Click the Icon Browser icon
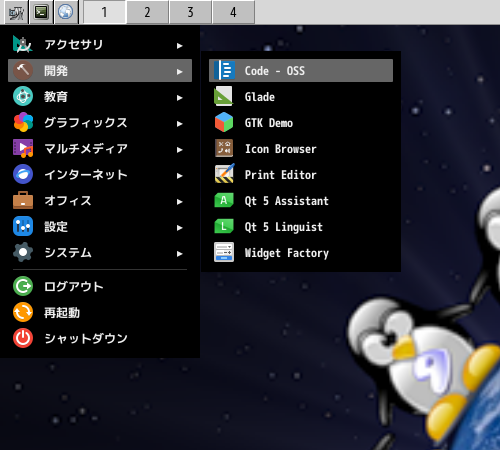The height and width of the screenshot is (450, 500). 224,148
